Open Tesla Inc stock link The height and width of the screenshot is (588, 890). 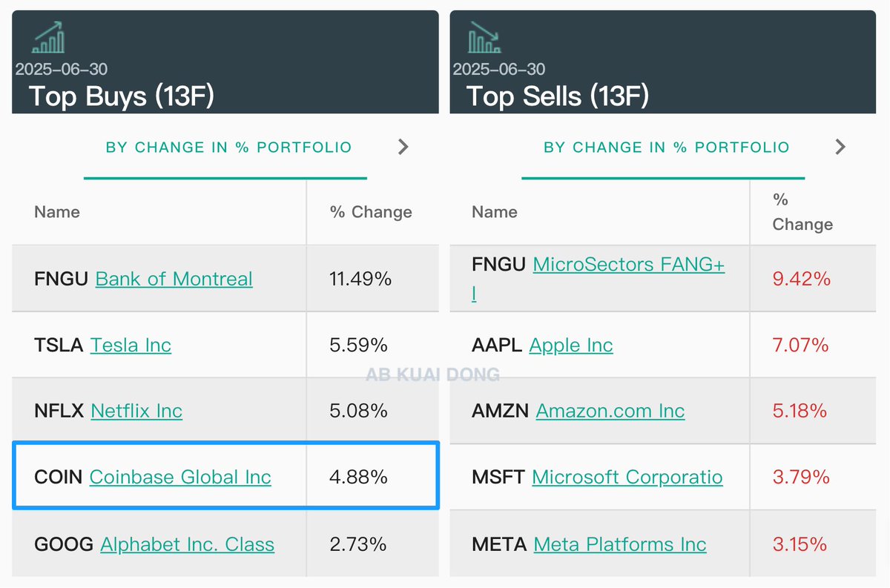(131, 345)
